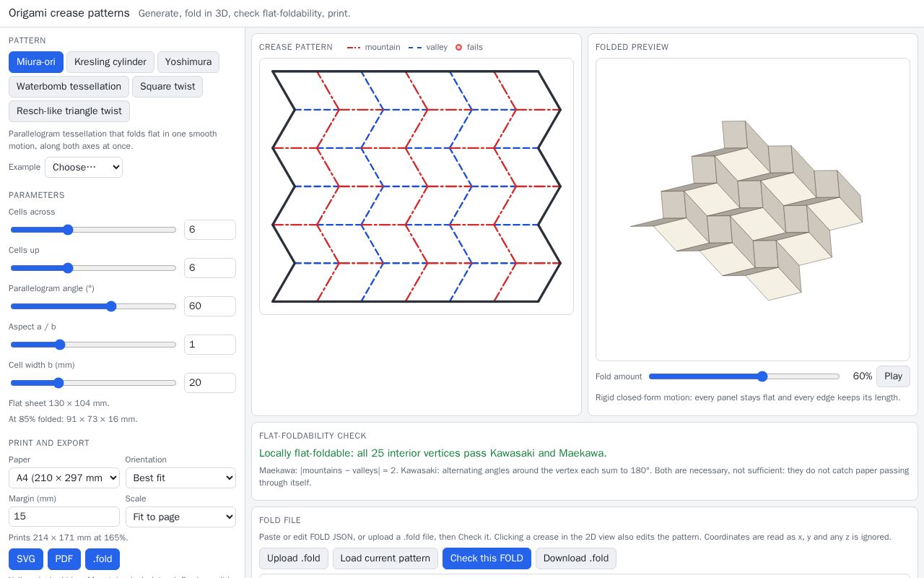Adjust the Cells up slider

coord(93,268)
